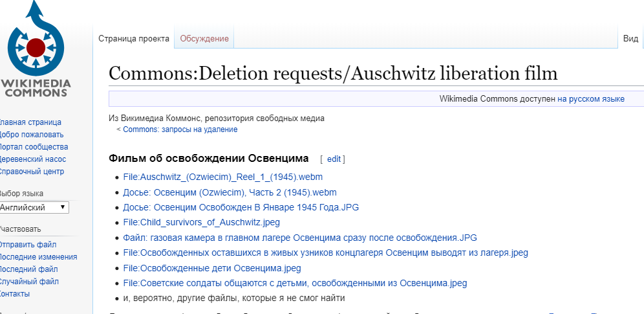Screen dimensions: 644x314
Task: Click the Wikimedia Commons logo
Action: pos(36,49)
